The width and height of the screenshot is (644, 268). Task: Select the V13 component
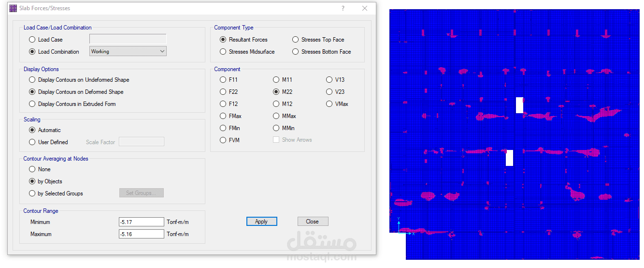tap(329, 80)
